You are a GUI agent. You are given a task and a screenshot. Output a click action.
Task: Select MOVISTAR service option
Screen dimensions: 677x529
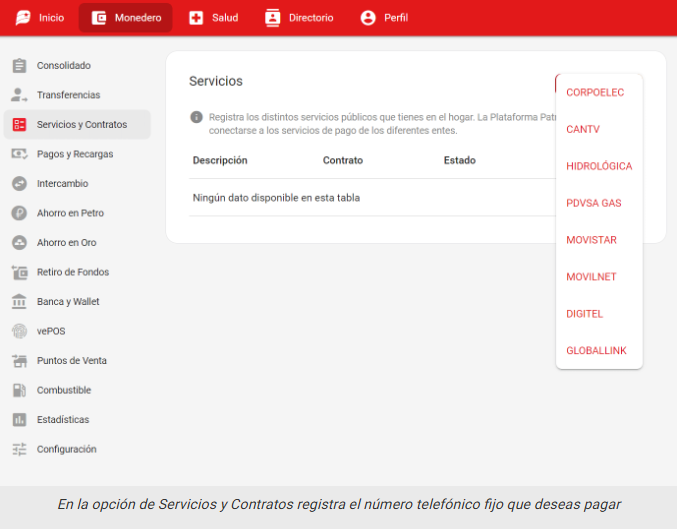[599, 240]
